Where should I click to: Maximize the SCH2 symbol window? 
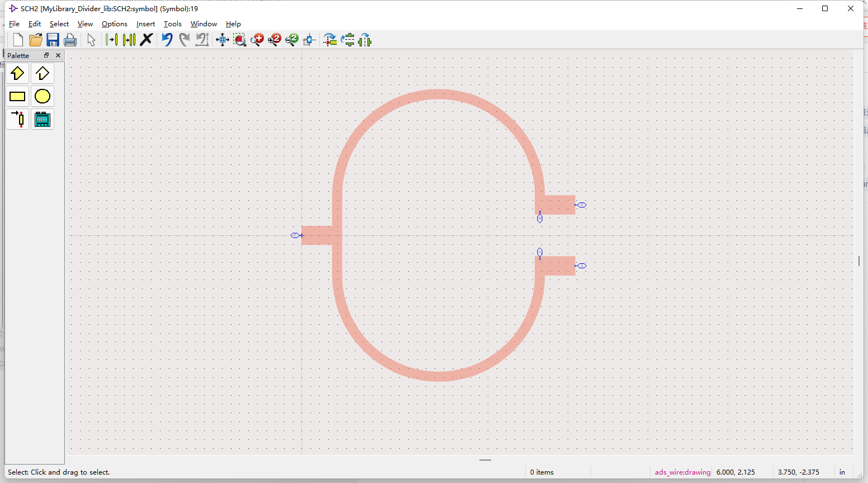825,8
